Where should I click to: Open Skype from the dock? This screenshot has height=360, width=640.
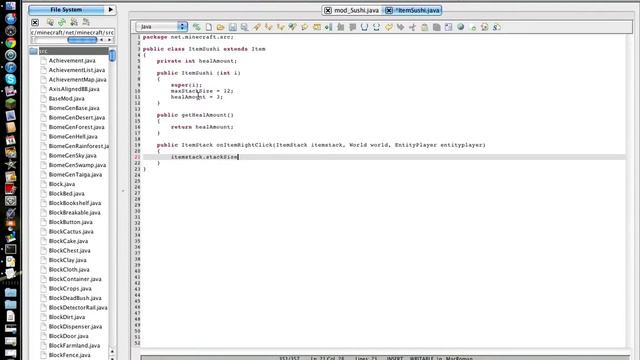[11, 79]
